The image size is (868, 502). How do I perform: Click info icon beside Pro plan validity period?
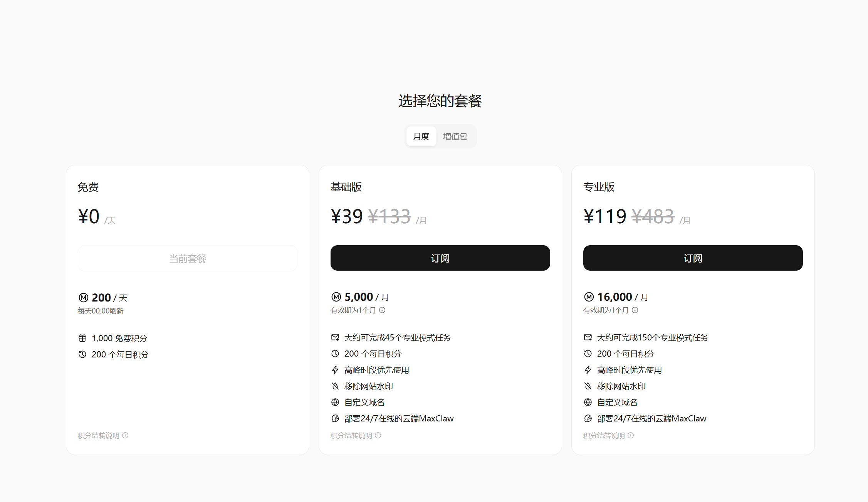(635, 310)
